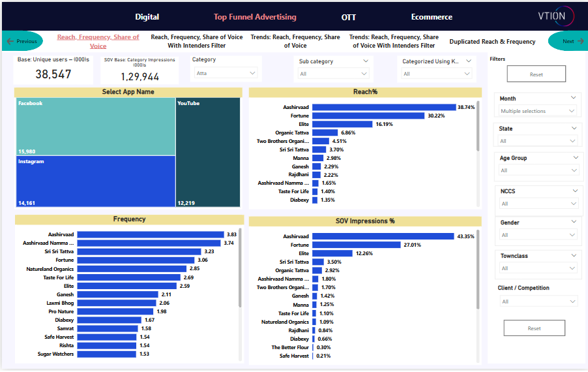Open the Ecommerce tab

[x=431, y=17]
